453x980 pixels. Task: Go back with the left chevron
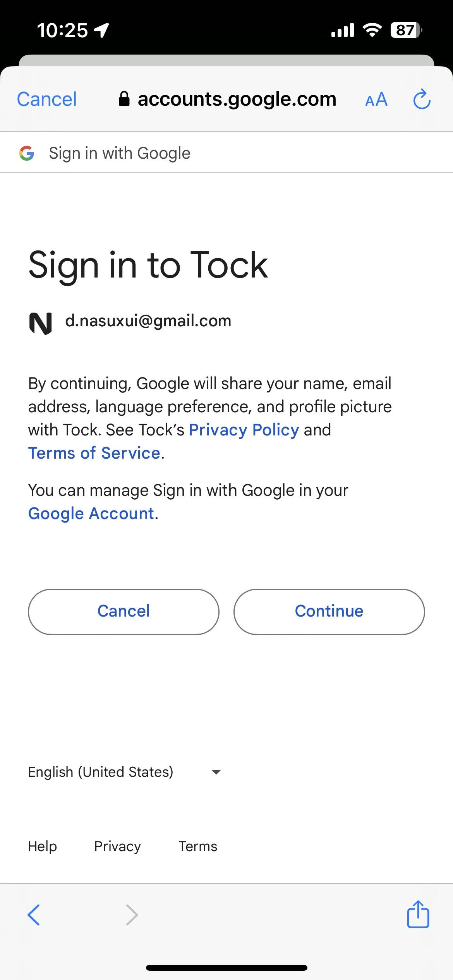tap(34, 915)
